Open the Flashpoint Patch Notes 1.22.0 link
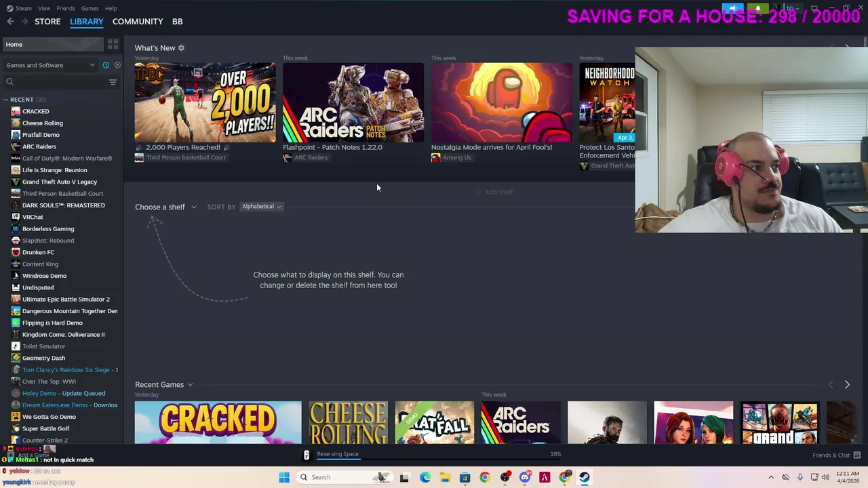The height and width of the screenshot is (488, 868). point(332,147)
